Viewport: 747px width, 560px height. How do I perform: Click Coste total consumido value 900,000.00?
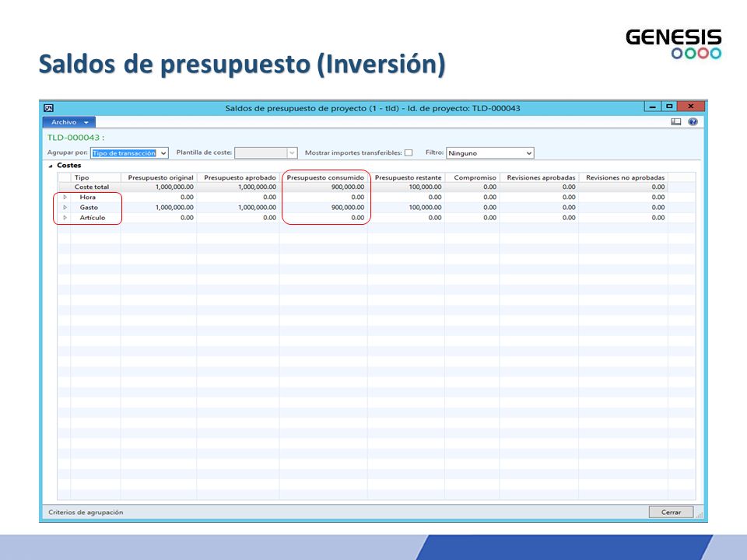pos(348,187)
